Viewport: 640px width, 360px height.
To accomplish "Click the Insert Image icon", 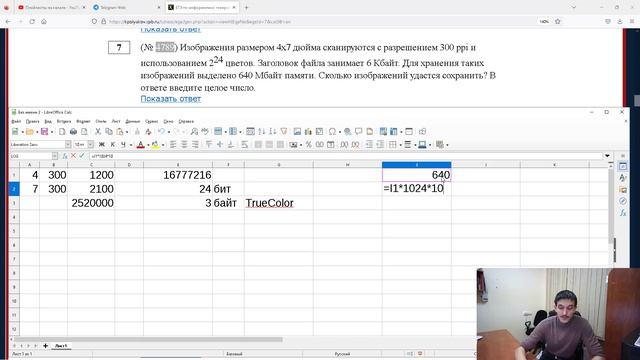I will click(297, 131).
